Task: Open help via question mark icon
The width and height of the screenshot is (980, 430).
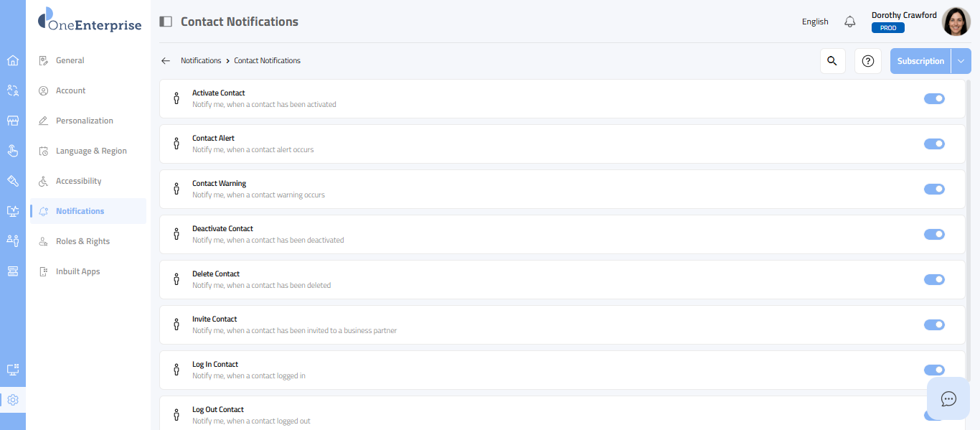Action: click(868, 61)
